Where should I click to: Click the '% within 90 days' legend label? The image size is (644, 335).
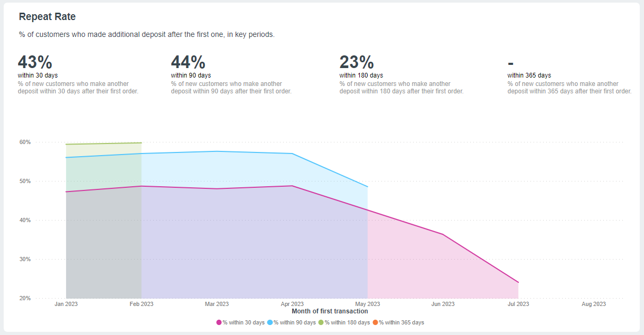295,322
